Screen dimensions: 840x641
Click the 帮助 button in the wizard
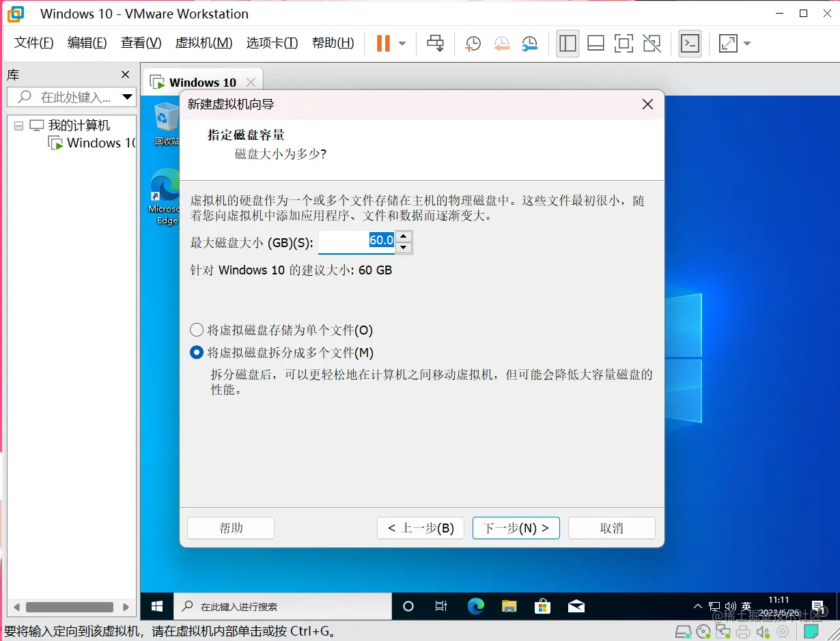coord(231,528)
